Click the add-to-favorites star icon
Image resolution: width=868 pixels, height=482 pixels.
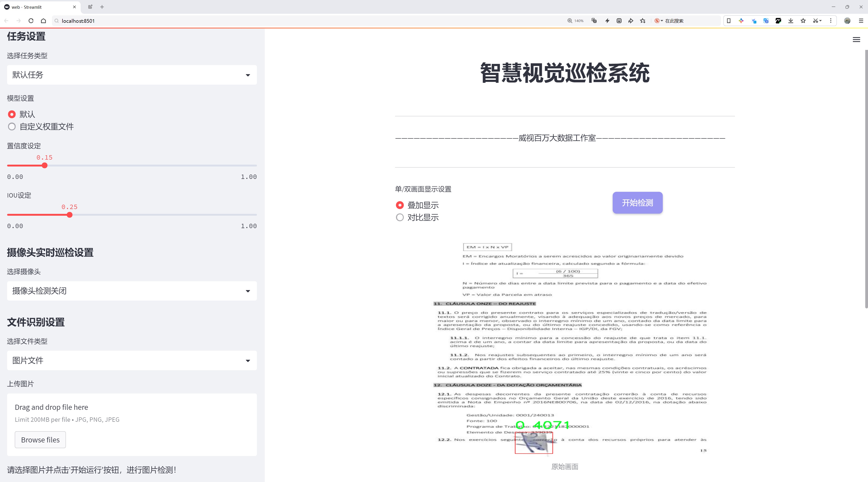[x=643, y=21]
